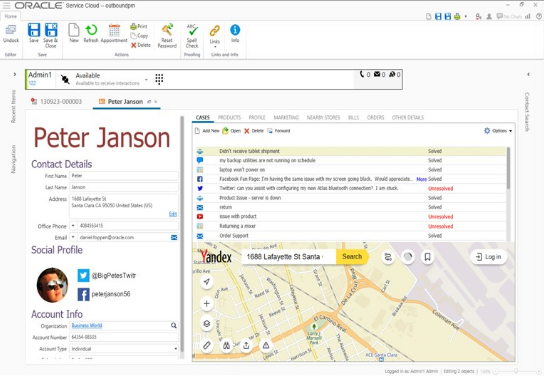This screenshot has width=544, height=376.
Task: Open the map layers button
Action: click(206, 324)
